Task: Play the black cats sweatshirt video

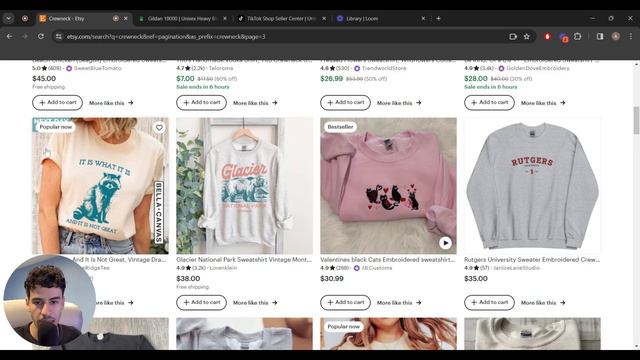Action: pyautogui.click(x=445, y=243)
